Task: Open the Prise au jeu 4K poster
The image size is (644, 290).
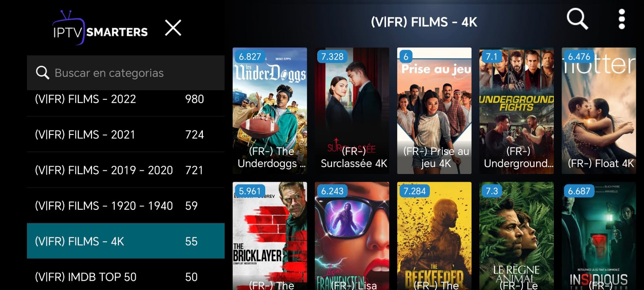Action: click(434, 111)
